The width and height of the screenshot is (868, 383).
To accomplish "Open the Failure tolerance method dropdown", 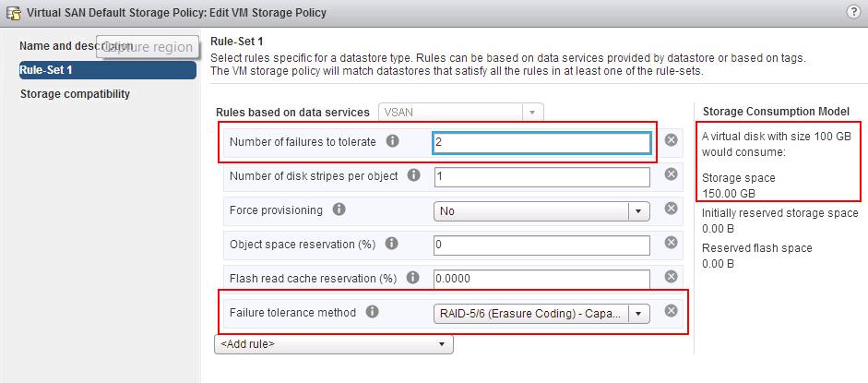I will 638,314.
